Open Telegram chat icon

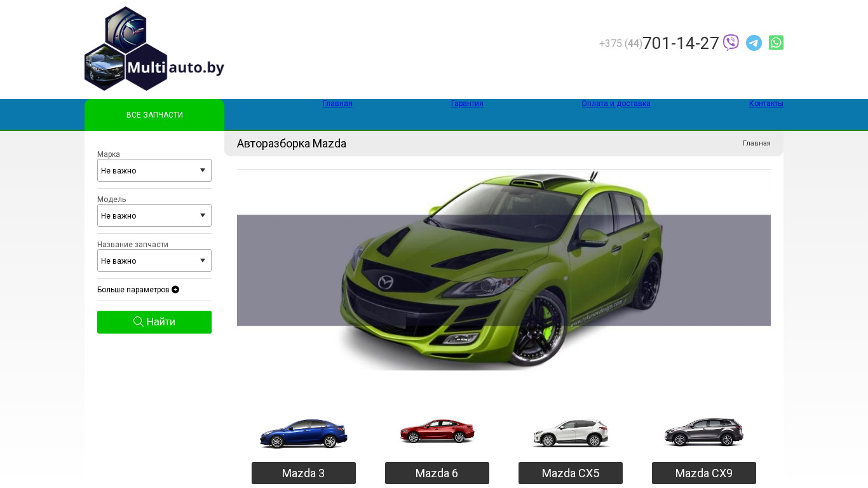click(x=754, y=43)
